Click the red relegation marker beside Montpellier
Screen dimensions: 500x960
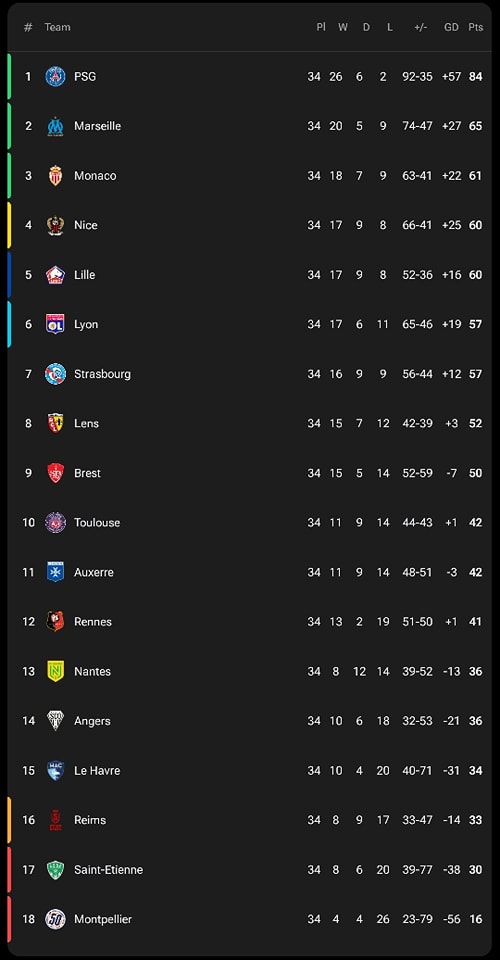coord(9,919)
